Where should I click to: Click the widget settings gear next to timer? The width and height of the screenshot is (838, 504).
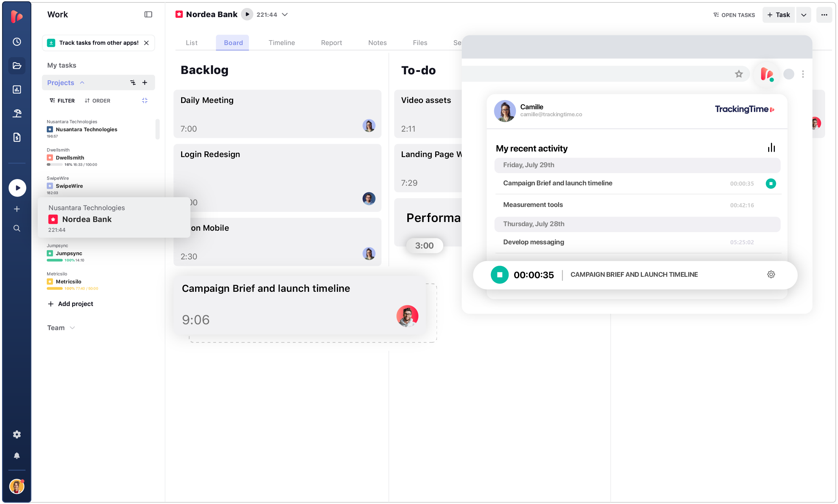tap(771, 275)
